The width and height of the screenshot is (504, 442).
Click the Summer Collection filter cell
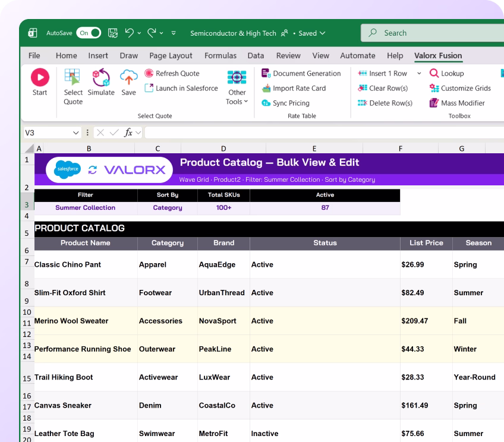point(85,207)
